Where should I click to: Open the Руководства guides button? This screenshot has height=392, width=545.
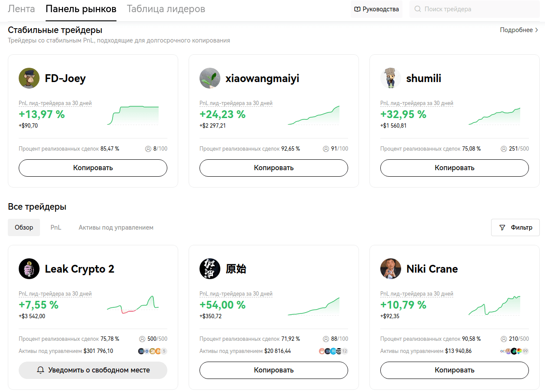(376, 9)
